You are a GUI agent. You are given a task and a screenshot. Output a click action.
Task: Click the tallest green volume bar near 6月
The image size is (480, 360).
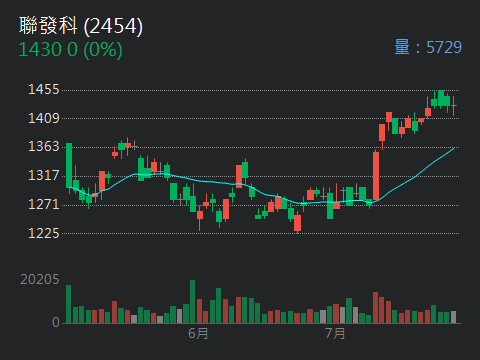tap(192, 302)
